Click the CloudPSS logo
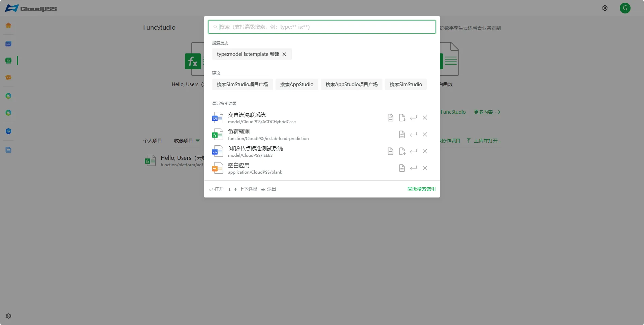This screenshot has width=644, height=325. coord(31,8)
